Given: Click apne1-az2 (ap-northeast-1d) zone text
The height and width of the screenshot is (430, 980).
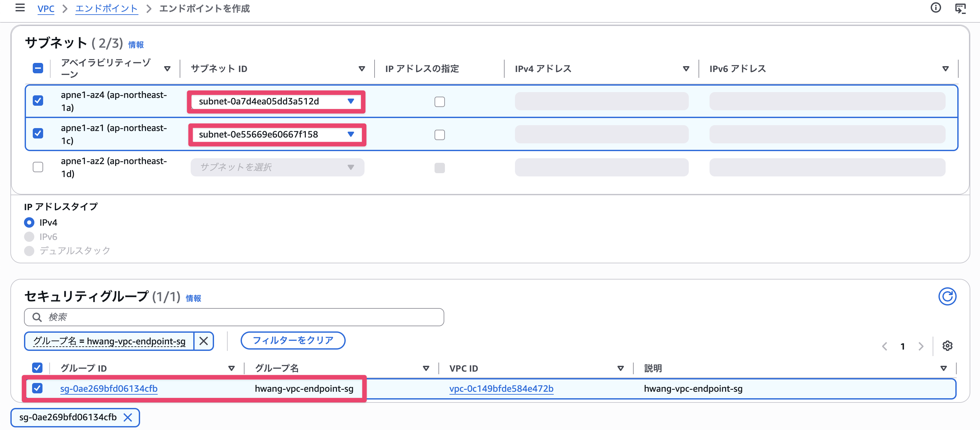Looking at the screenshot, I should point(114,167).
